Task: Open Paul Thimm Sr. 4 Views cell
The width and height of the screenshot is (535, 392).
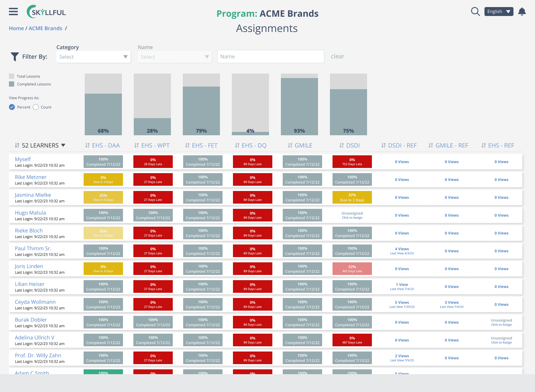Action: 402,251
